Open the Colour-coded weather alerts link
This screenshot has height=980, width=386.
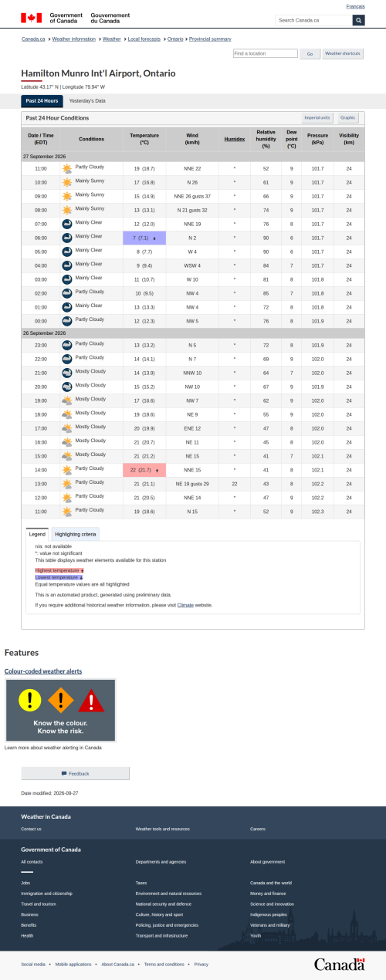[x=43, y=671]
